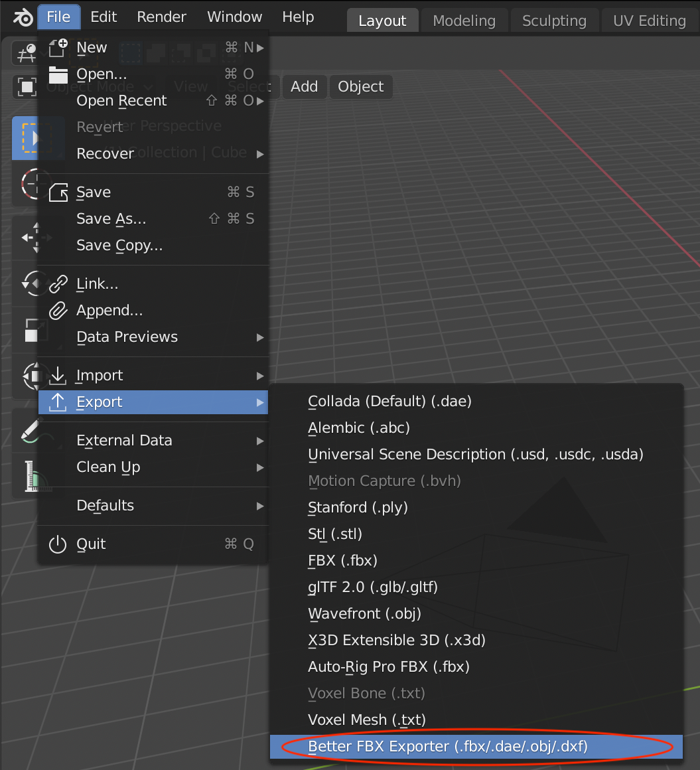Choose Link... from File menu

click(154, 284)
